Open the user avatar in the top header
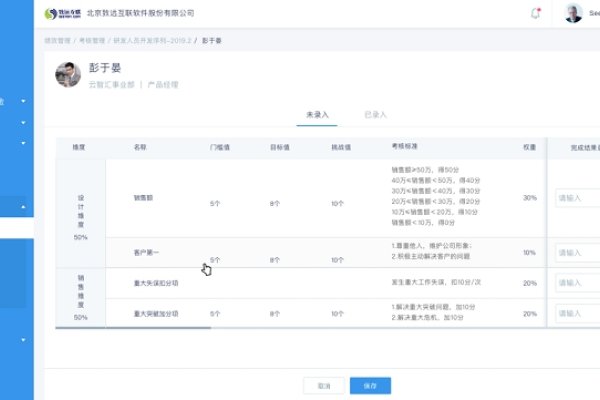Image resolution: width=600 pixels, height=400 pixels. pos(573,13)
